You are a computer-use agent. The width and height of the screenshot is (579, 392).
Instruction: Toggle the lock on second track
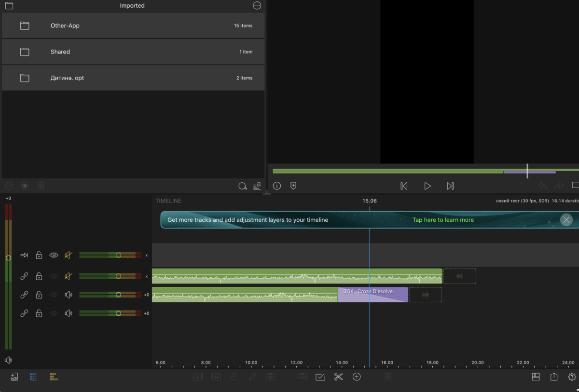[x=39, y=276]
